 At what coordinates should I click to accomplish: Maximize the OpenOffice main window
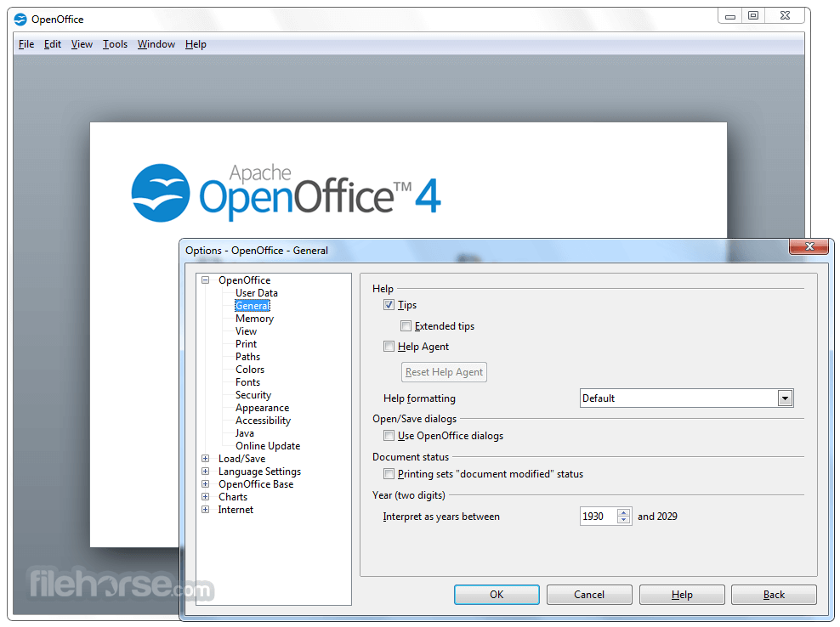(753, 16)
